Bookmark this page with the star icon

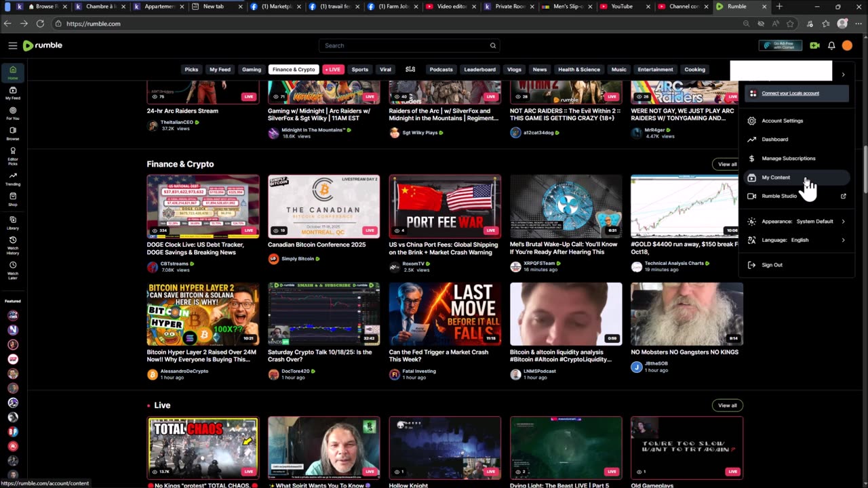pyautogui.click(x=791, y=23)
